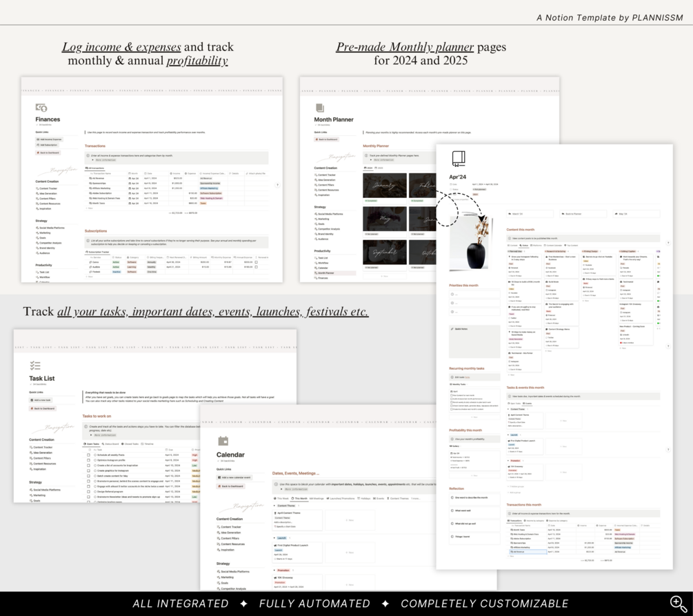Open the January month planner card
The height and width of the screenshot is (616, 693).
point(385,188)
